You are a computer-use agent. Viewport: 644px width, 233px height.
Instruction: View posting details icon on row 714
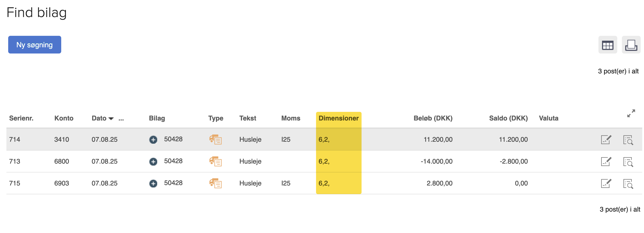(x=629, y=140)
